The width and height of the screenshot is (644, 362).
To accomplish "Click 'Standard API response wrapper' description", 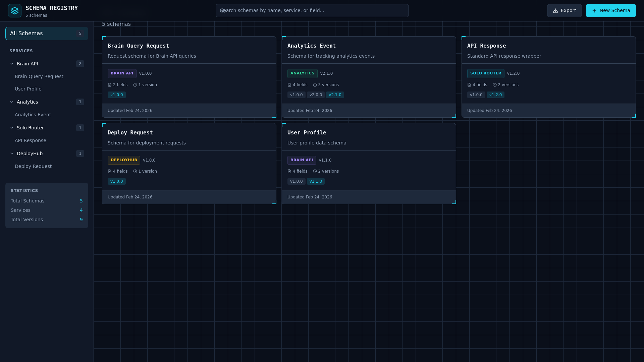I will [504, 56].
